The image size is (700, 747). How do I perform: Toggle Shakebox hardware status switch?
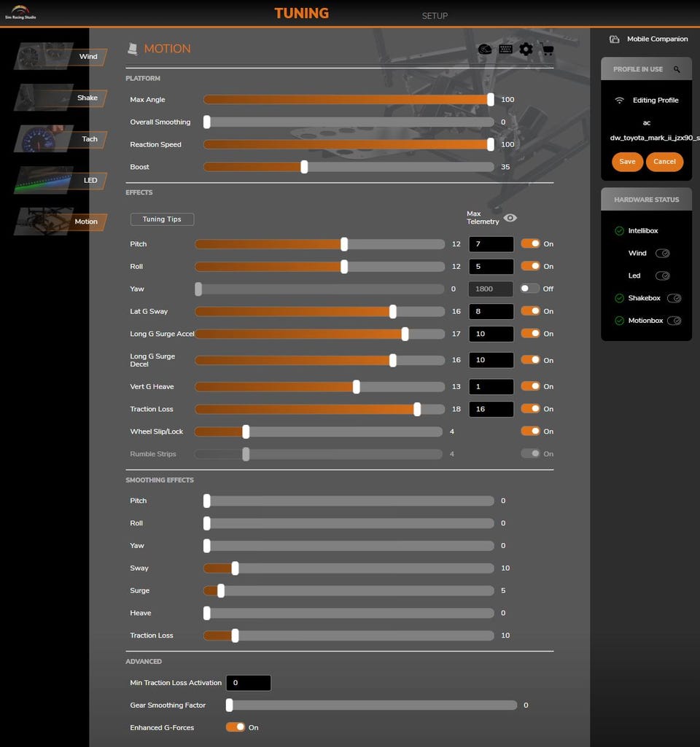674,298
